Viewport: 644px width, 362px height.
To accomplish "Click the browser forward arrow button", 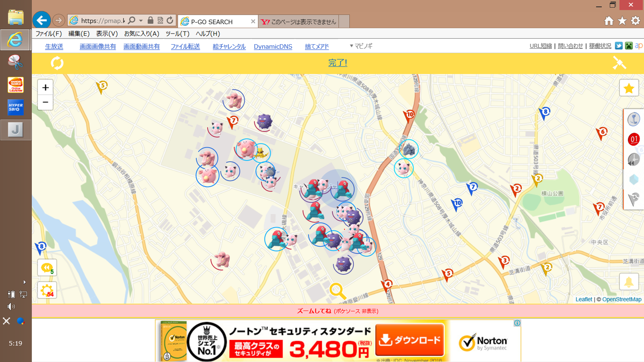I will (x=58, y=21).
